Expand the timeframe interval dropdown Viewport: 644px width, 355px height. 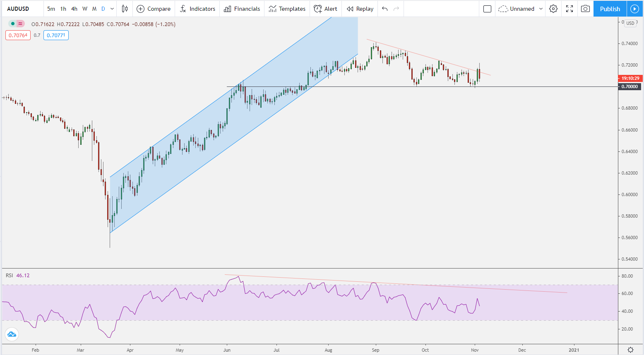pos(112,9)
